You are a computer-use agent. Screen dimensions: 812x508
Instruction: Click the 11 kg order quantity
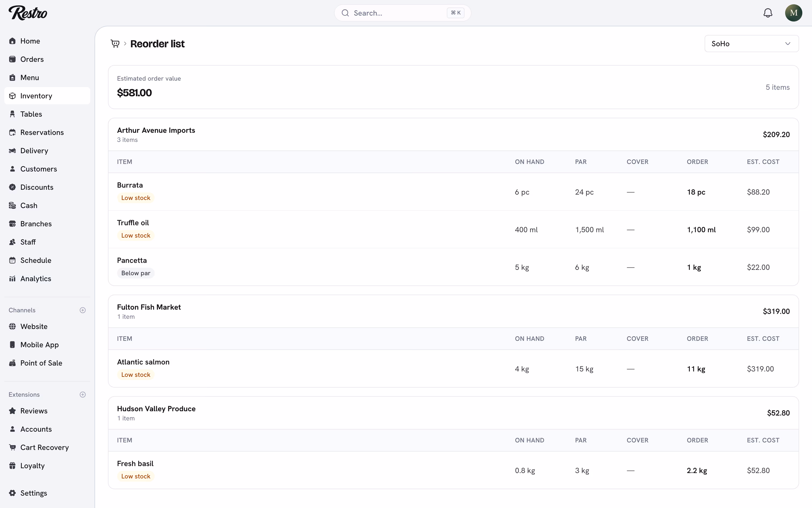click(x=696, y=369)
